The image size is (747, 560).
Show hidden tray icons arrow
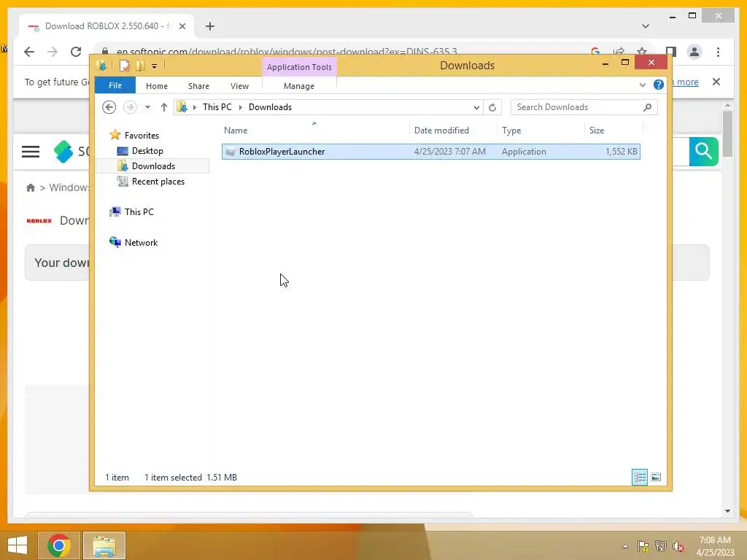pos(625,546)
